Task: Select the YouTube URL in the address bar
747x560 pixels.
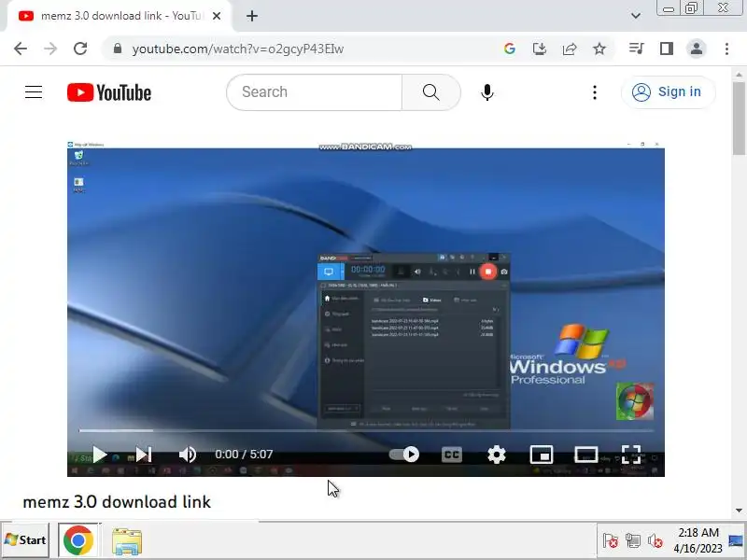Action: [x=238, y=49]
